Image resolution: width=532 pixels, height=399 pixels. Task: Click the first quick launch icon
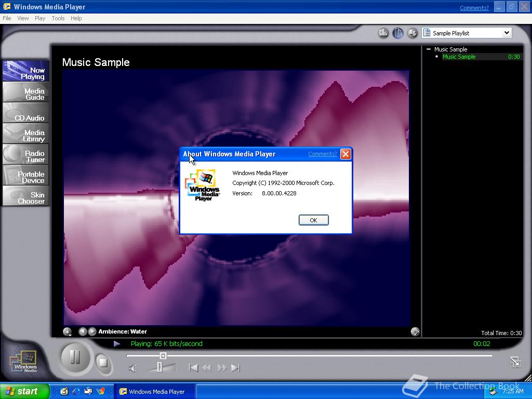point(64,392)
